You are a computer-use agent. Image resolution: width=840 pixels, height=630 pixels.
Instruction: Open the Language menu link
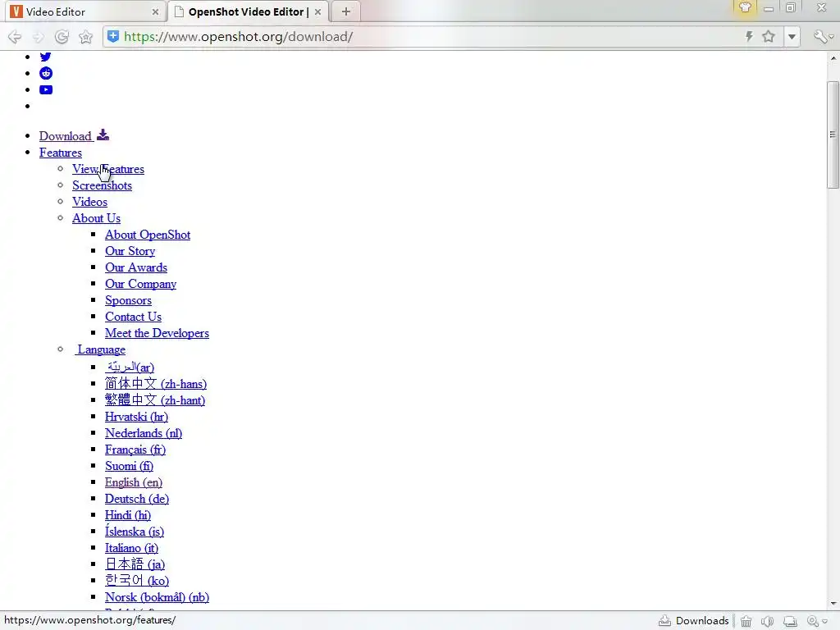[x=101, y=349]
